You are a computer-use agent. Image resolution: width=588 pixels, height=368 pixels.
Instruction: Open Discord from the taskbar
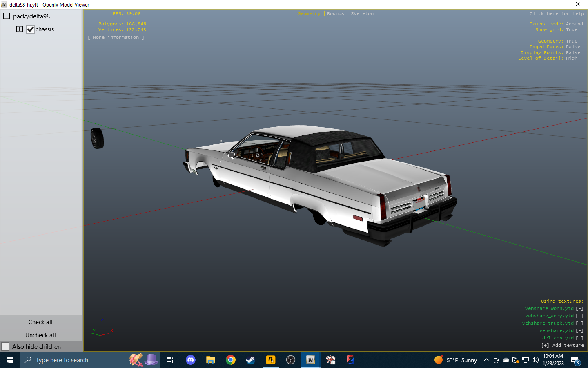point(191,360)
